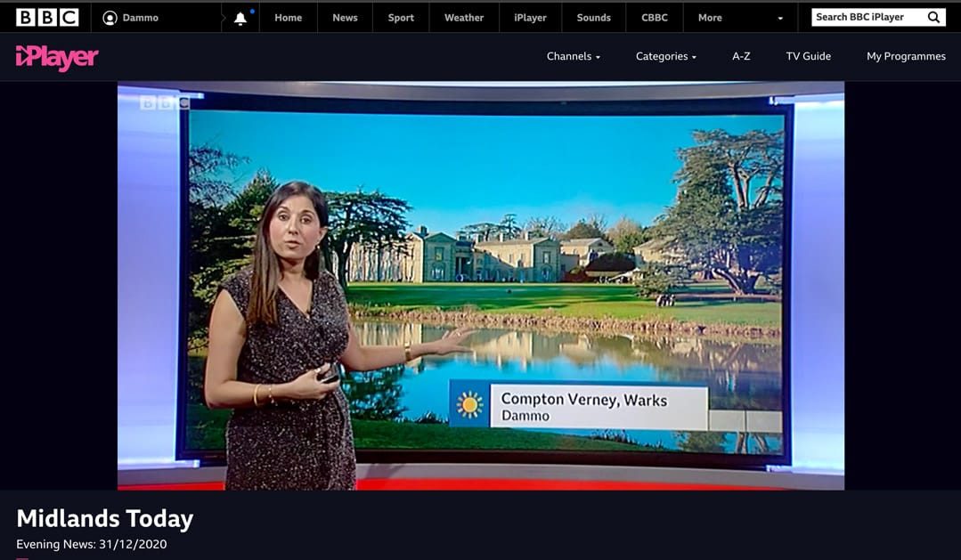
Task: Click the Midlands Today title
Action: [105, 518]
